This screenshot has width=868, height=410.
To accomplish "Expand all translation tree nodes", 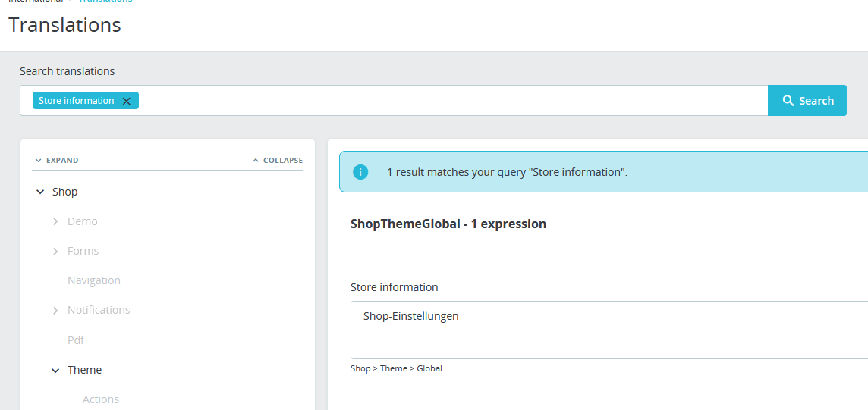I will 56,161.
